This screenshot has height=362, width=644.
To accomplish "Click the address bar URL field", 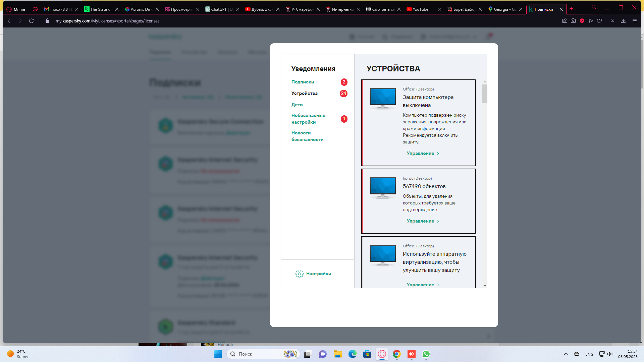I will [x=107, y=21].
